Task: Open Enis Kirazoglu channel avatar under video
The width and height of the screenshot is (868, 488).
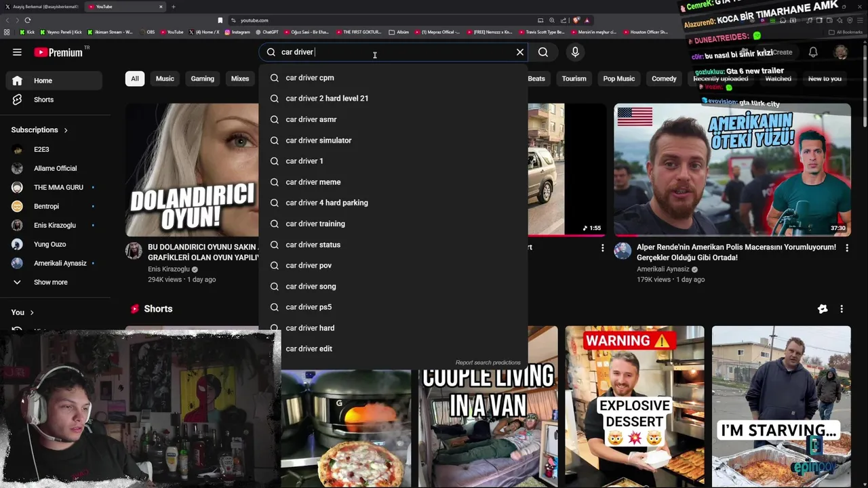Action: click(134, 251)
